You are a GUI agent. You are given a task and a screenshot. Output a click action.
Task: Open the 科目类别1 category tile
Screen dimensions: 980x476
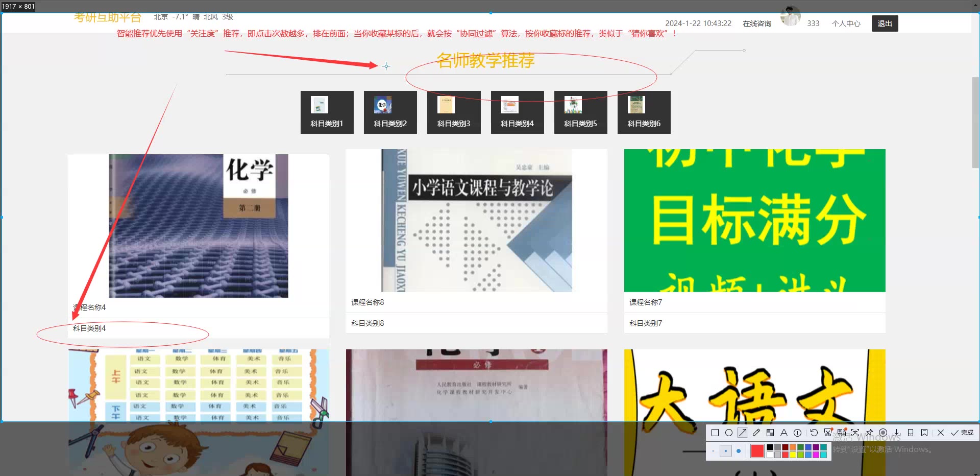[327, 112]
